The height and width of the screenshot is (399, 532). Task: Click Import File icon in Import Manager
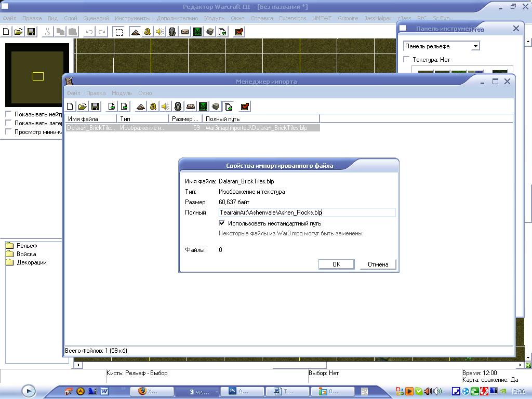click(111, 107)
